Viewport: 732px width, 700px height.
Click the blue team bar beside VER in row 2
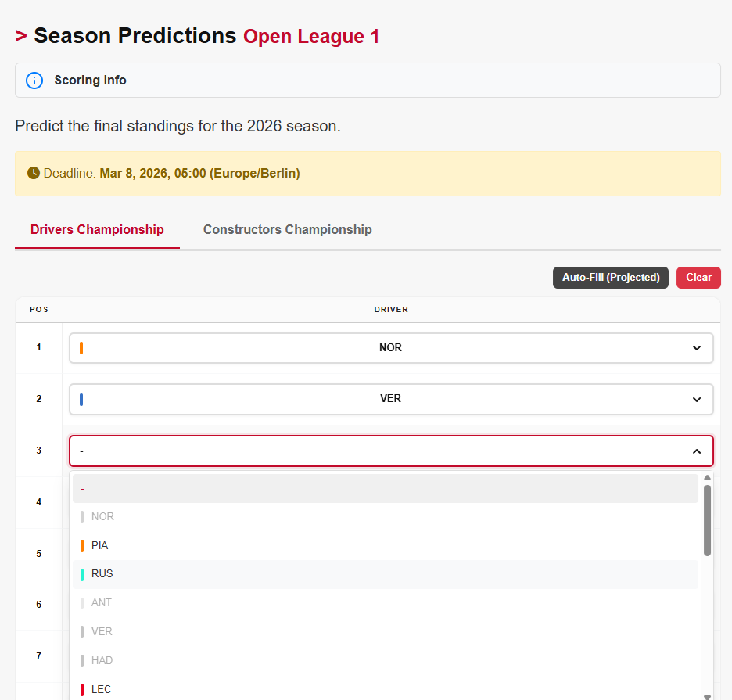81,399
